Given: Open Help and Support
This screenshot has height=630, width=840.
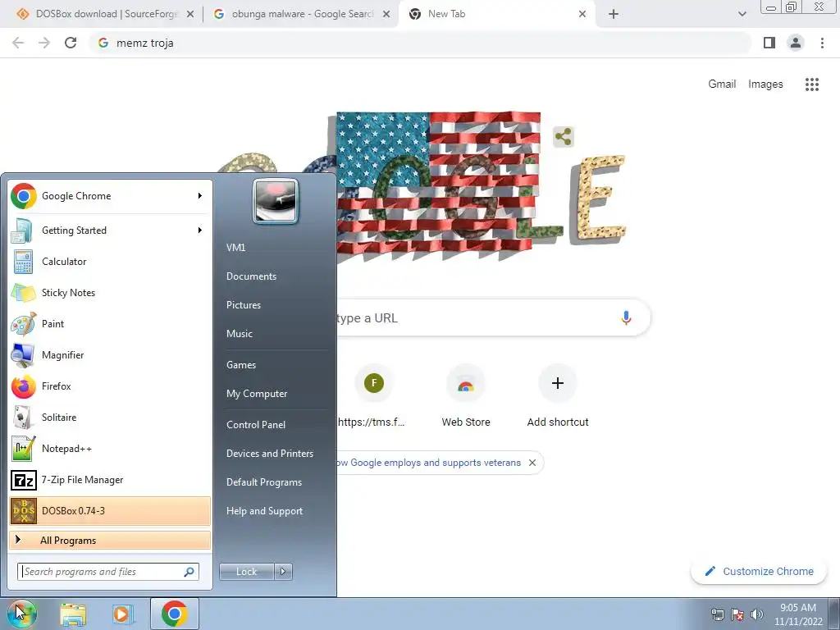Looking at the screenshot, I should 264,511.
